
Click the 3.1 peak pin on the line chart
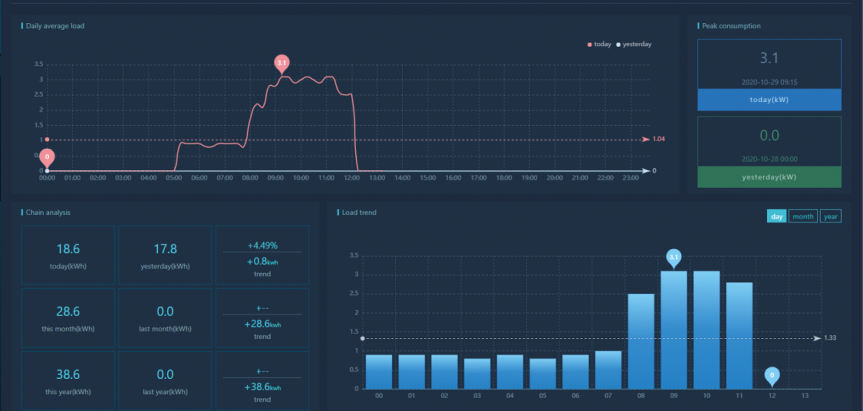[x=282, y=63]
